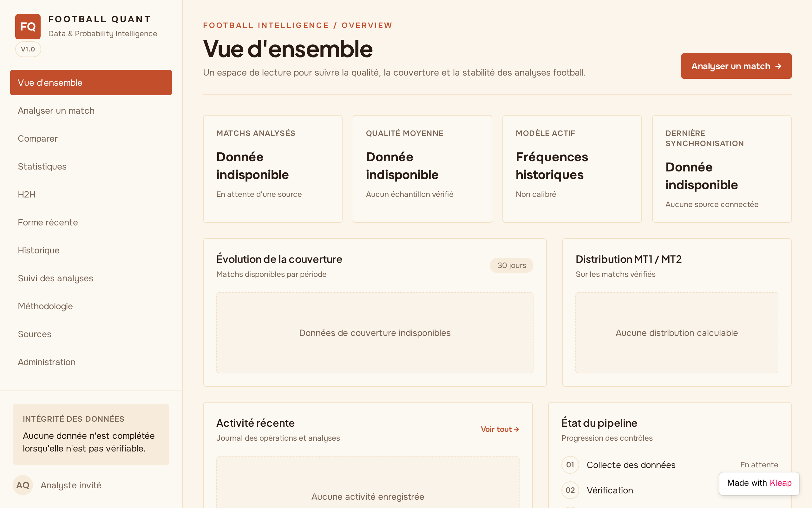Click 'Collecte des données' pipeline row
The width and height of the screenshot is (812, 508).
(670, 465)
